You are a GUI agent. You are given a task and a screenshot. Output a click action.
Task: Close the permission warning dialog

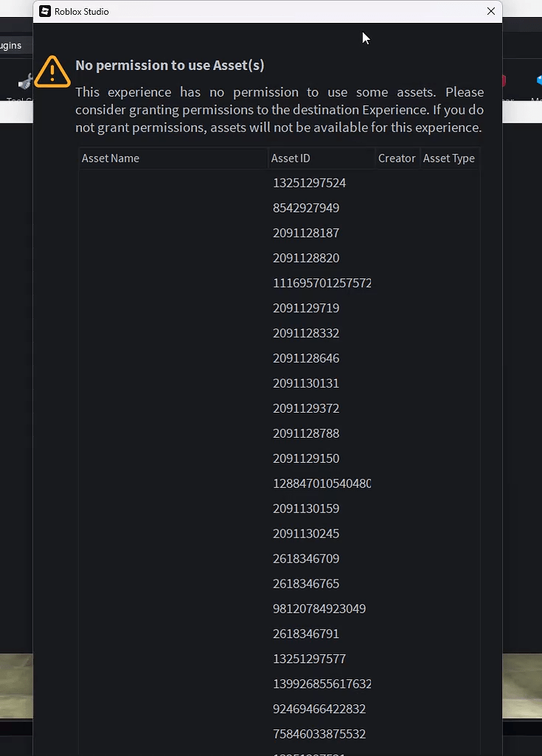(x=490, y=11)
